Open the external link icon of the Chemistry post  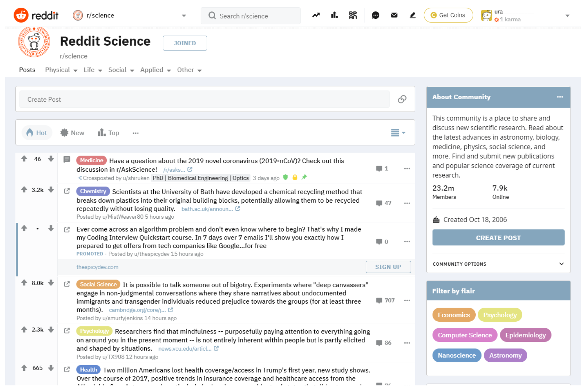(x=67, y=191)
